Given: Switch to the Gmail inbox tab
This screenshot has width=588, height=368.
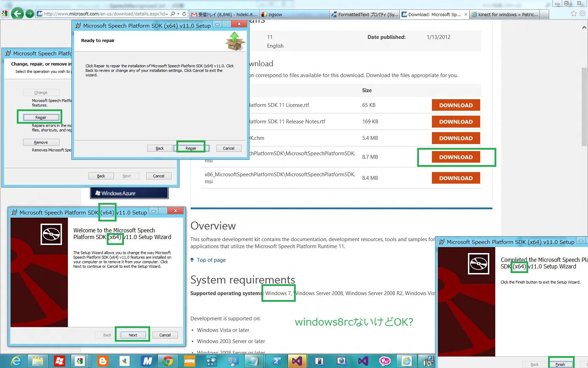Looking at the screenshot, I should (x=224, y=14).
